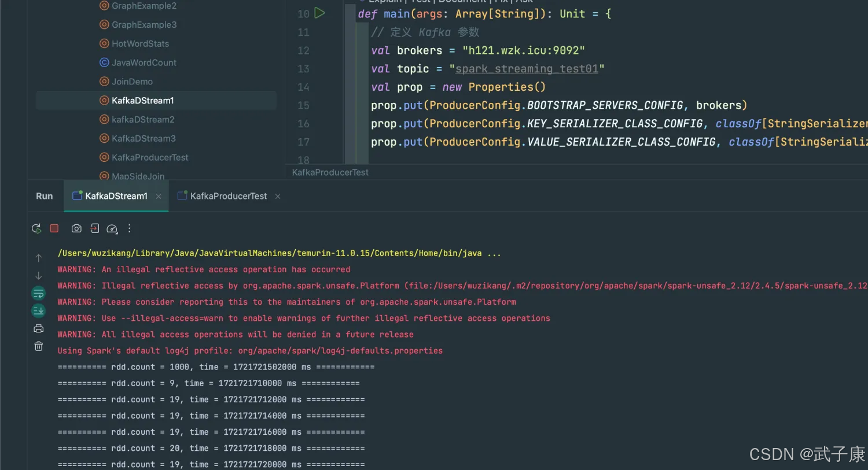This screenshot has width=868, height=470.
Task: Close the KafkaProducerTest run tab
Action: 278,197
